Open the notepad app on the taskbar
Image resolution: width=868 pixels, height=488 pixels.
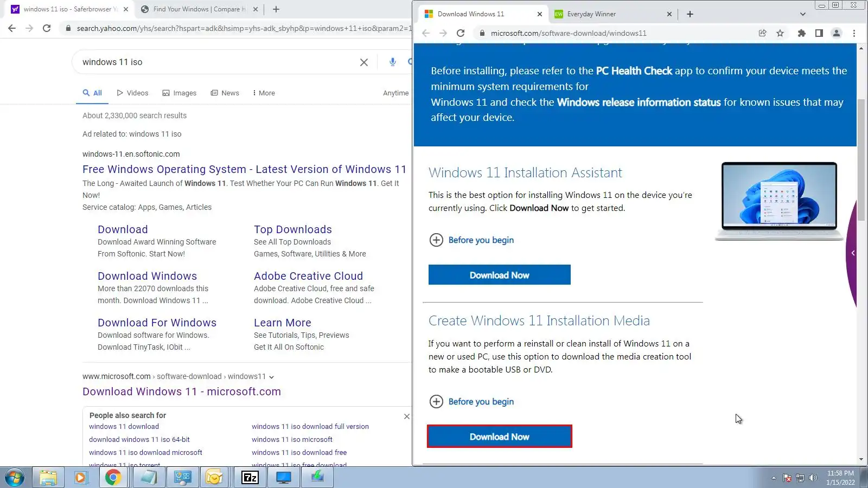tap(148, 478)
